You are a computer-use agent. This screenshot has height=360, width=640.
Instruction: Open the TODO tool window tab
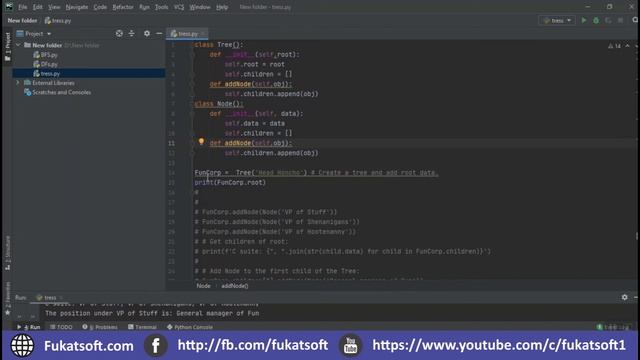pyautogui.click(x=61, y=327)
